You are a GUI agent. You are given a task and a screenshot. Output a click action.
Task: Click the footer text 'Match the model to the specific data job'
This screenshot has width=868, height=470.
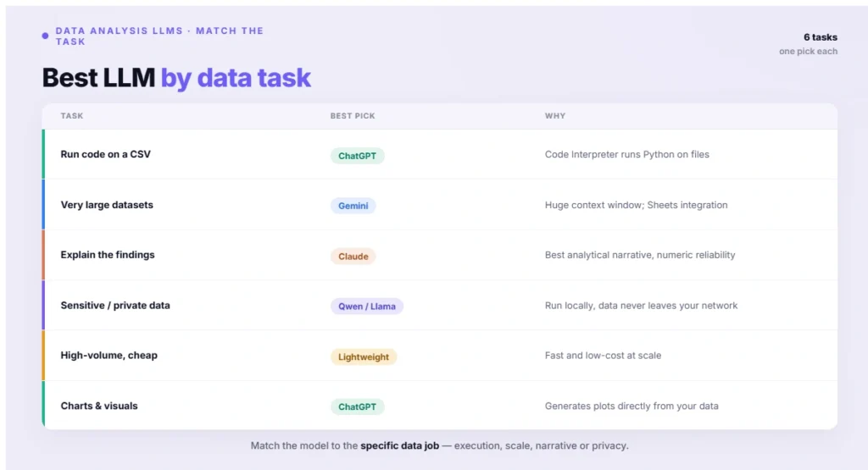click(345, 445)
